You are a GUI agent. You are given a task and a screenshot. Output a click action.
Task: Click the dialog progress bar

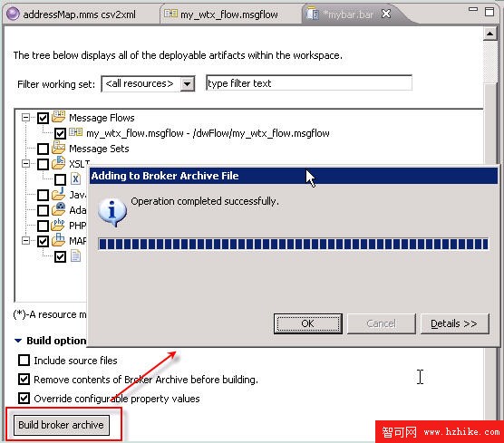(293, 244)
